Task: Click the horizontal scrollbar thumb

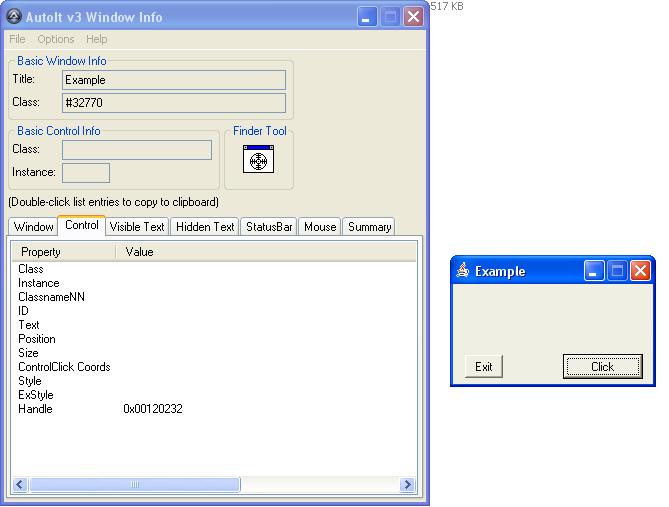Action: 135,484
